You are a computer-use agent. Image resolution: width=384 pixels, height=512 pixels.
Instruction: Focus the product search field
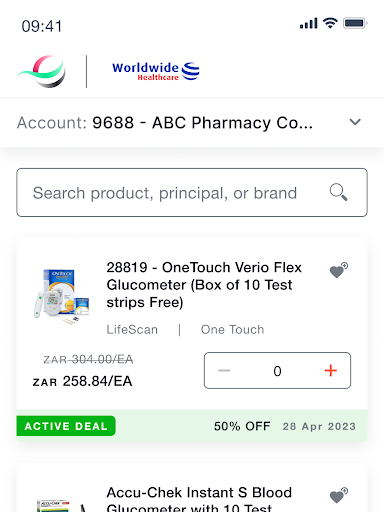[x=192, y=193]
